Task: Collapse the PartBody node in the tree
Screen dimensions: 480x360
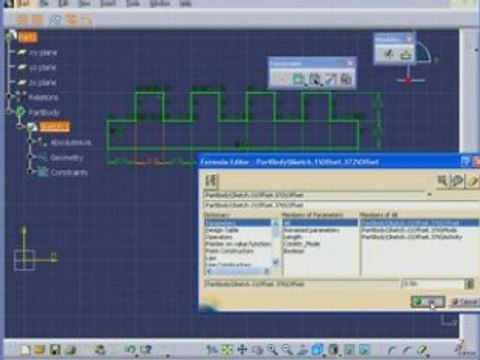Action: (x=9, y=112)
